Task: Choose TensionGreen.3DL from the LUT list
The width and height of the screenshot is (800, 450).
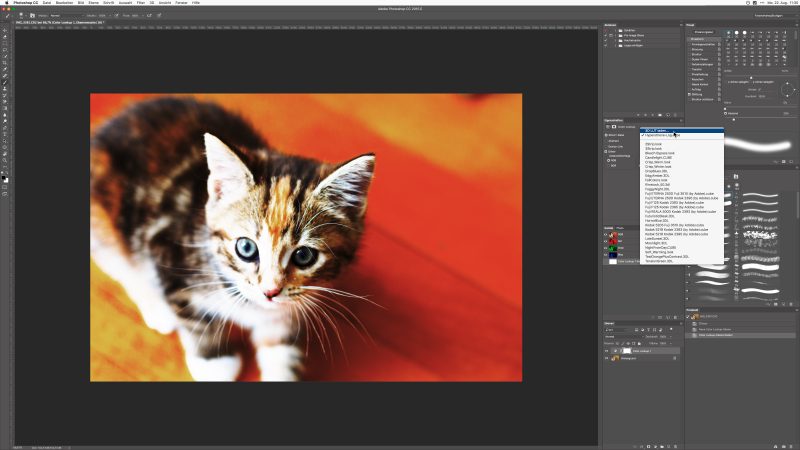Action: pos(682,261)
